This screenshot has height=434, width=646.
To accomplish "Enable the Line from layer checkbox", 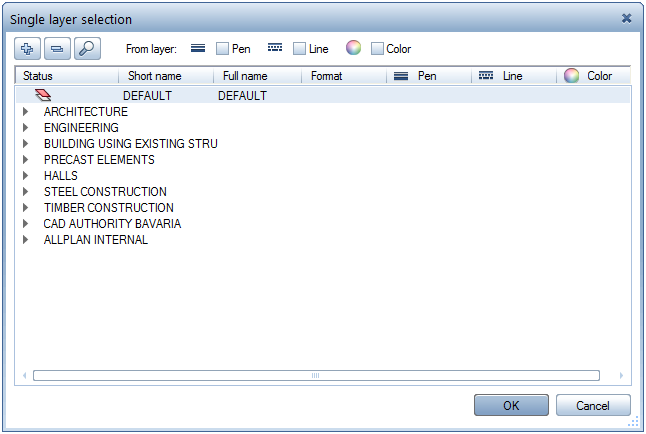I will click(300, 48).
